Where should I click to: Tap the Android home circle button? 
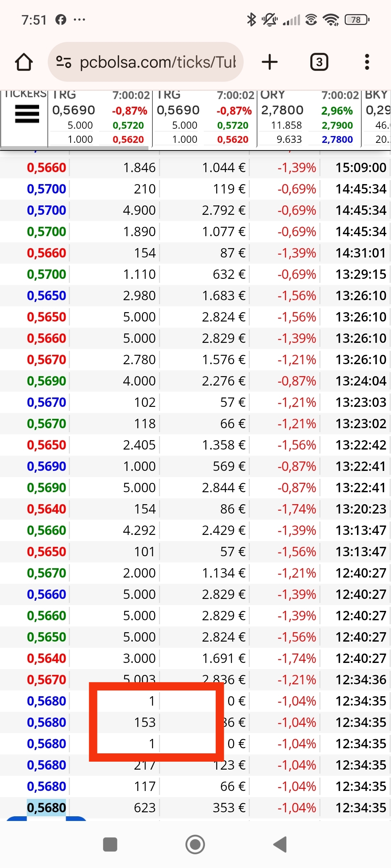195,844
